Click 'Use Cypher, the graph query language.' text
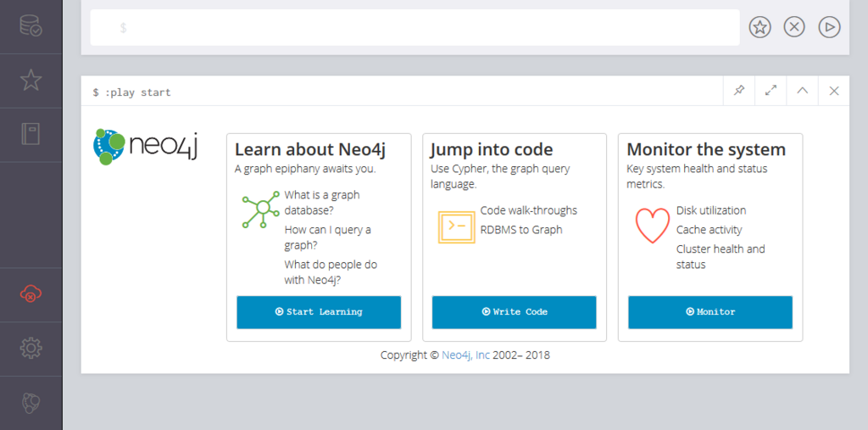This screenshot has height=430, width=868. (500, 176)
